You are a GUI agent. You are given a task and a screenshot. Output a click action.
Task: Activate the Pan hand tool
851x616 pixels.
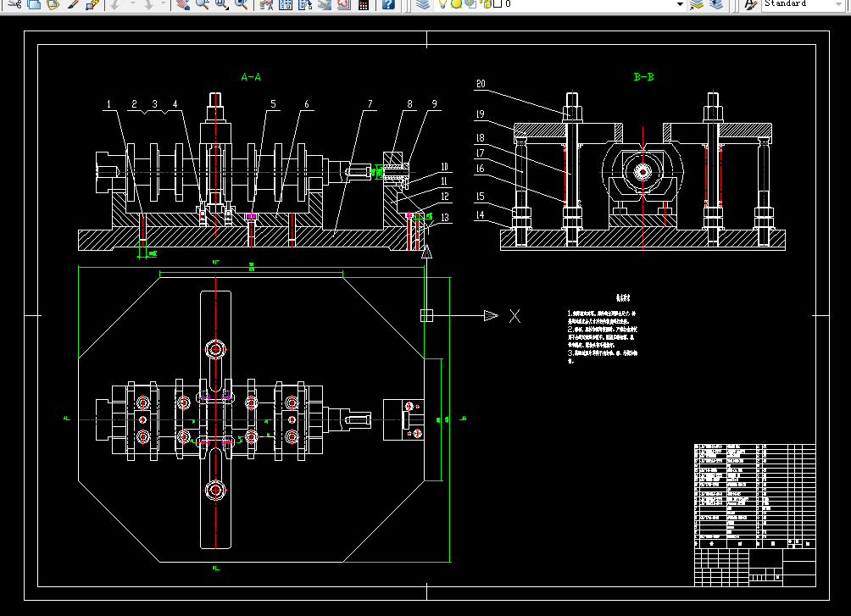coord(182,4)
